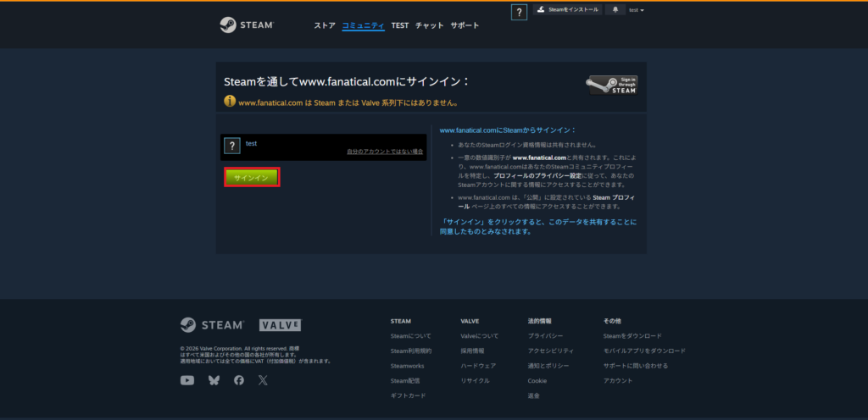Click the www.fanatical.comにSteamからサインイン heading
Viewport: 868px width, 420px height.
tap(508, 130)
